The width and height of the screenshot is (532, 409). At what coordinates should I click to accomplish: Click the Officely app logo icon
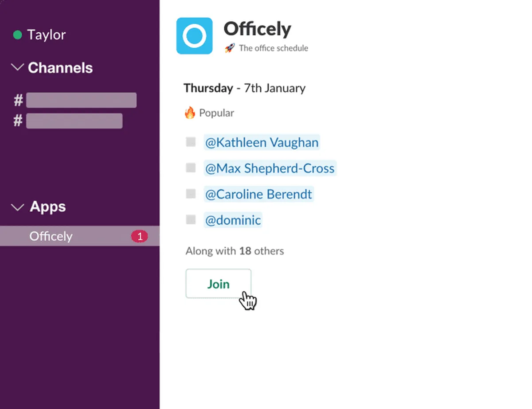point(194,36)
